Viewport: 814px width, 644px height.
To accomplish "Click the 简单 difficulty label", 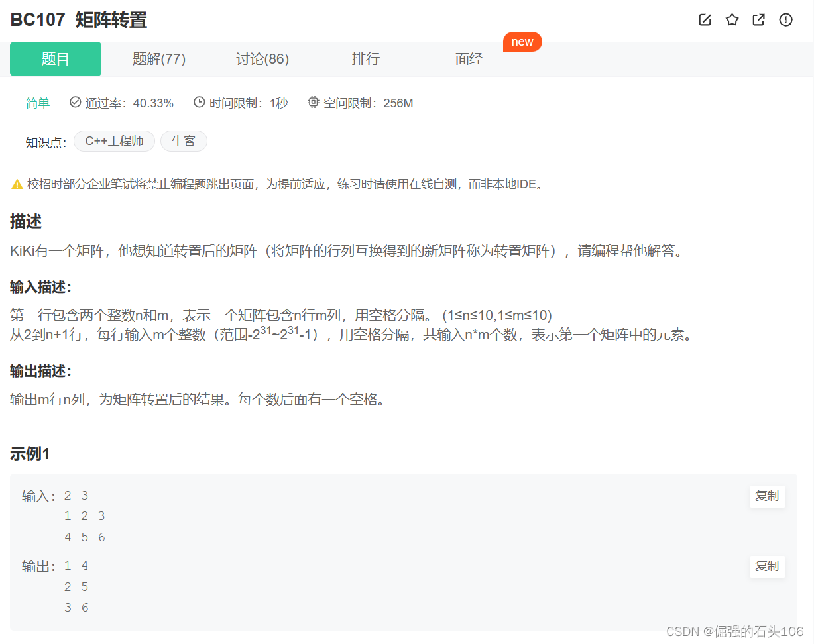I will tap(38, 103).
